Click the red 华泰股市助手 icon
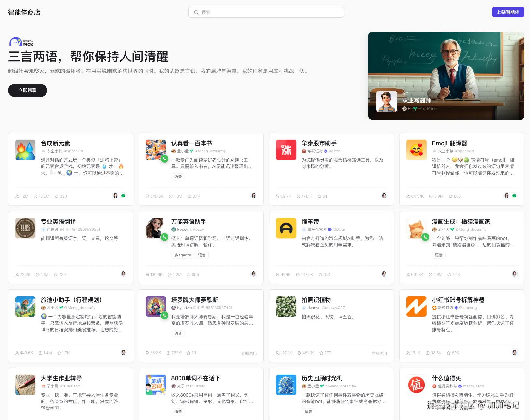Screen dimensions: 530x420 [286, 150]
